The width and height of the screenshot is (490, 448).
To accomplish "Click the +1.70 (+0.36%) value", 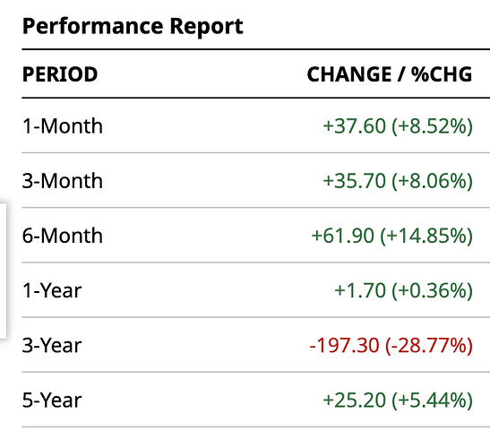I will click(x=403, y=290).
